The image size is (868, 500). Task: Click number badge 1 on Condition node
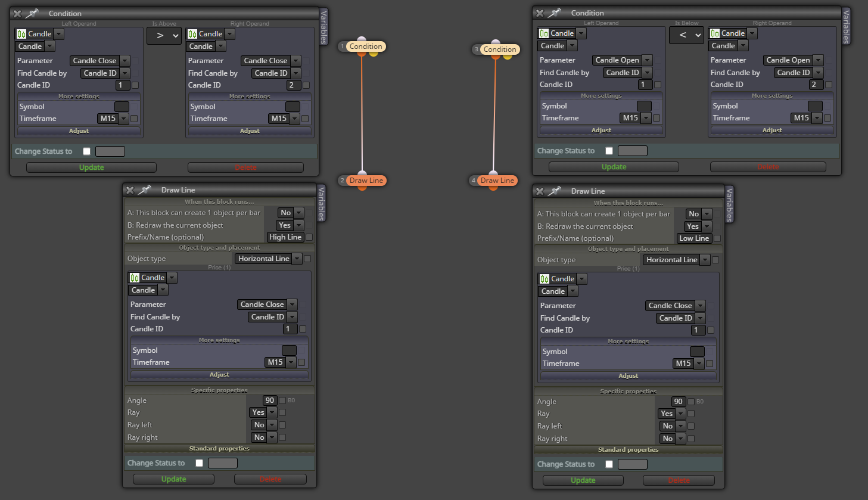343,46
